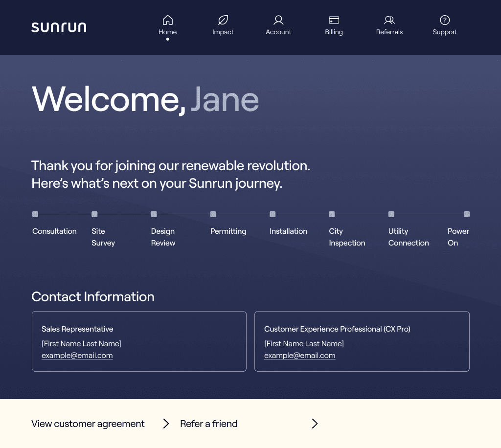This screenshot has height=448, width=501.
Task: Click the Home house icon
Action: click(x=168, y=20)
